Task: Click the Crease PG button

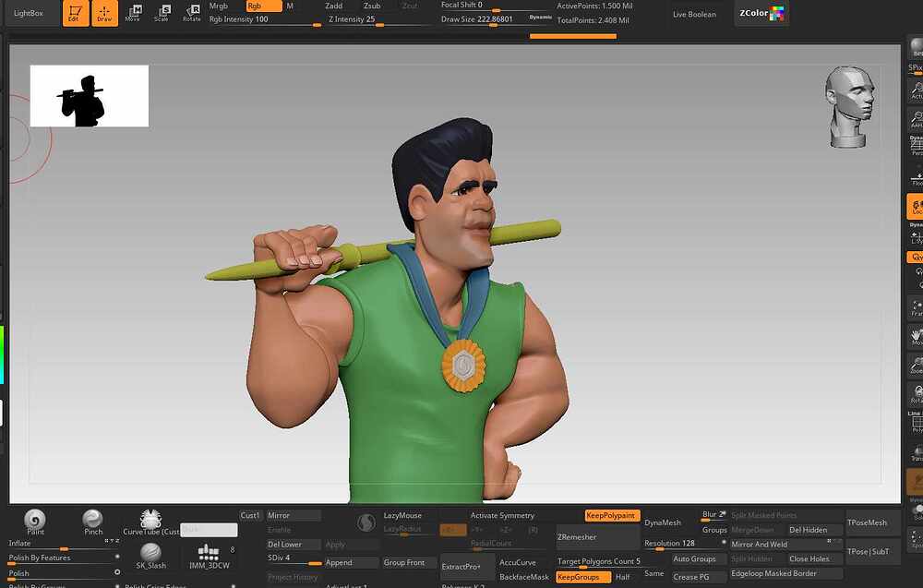Action: pos(700,578)
